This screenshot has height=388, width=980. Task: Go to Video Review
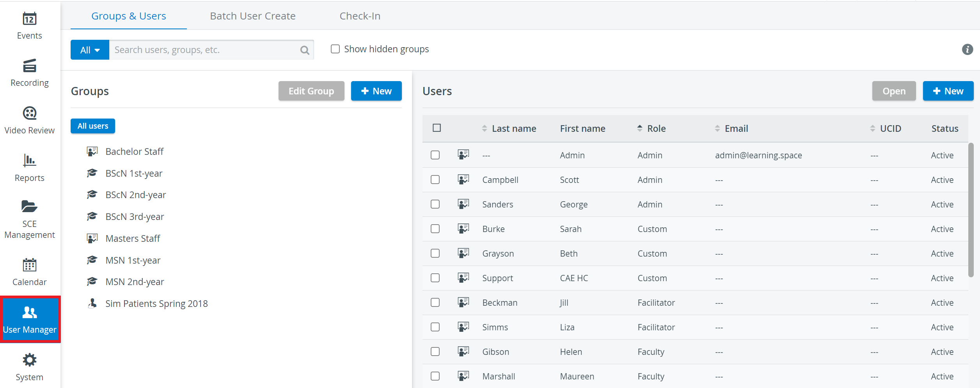click(x=30, y=120)
